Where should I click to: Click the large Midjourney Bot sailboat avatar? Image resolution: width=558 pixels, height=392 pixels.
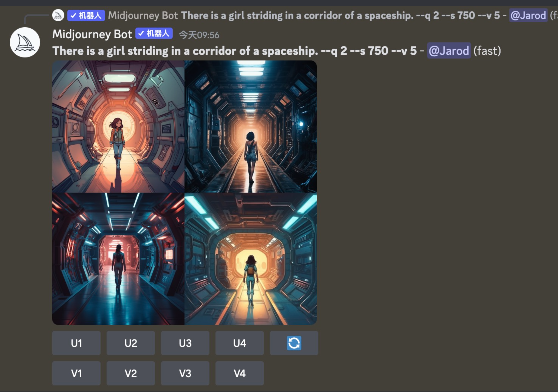[25, 42]
